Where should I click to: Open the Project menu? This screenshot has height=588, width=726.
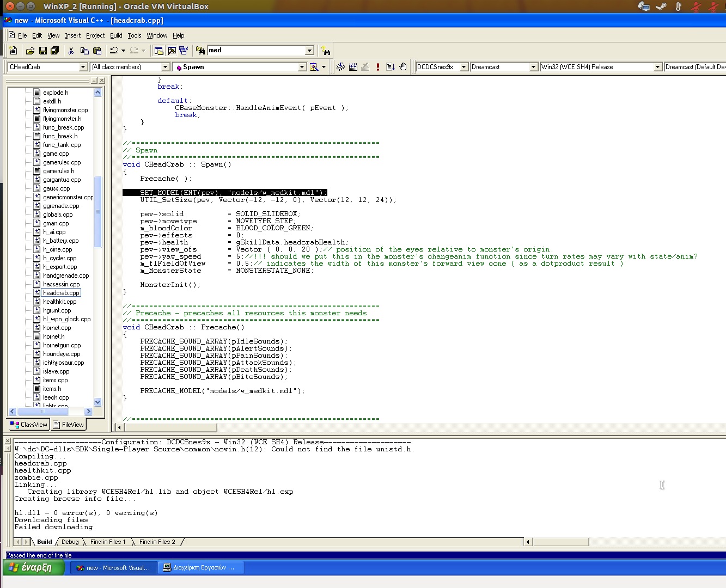point(95,35)
